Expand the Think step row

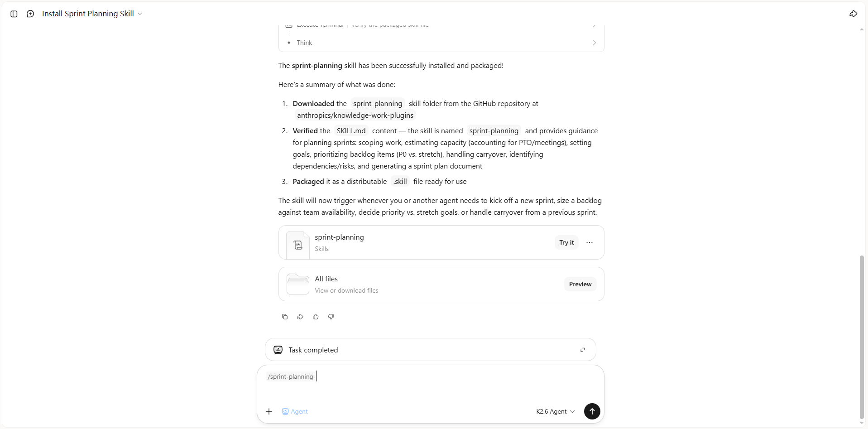point(441,43)
